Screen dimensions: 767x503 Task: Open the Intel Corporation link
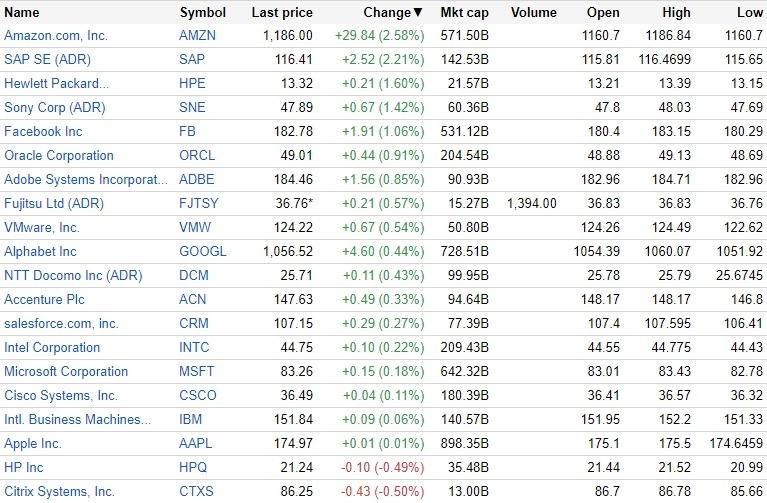52,347
